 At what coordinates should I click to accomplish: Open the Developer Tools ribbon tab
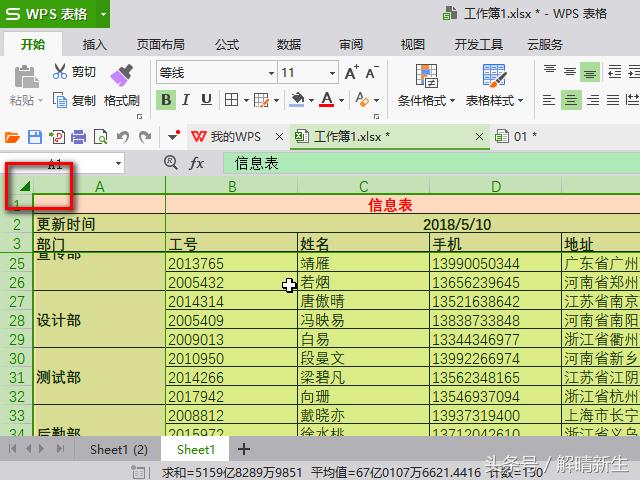click(x=478, y=44)
